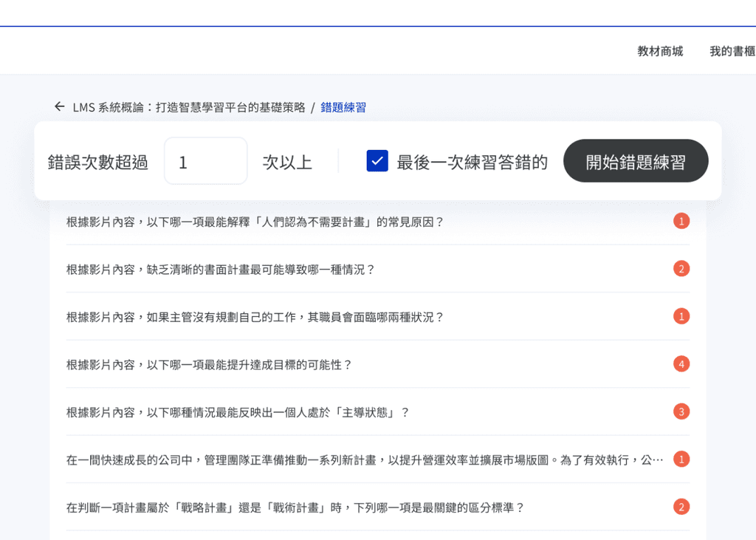Open the 教材商城 menu item
The height and width of the screenshot is (540, 756).
coord(660,51)
